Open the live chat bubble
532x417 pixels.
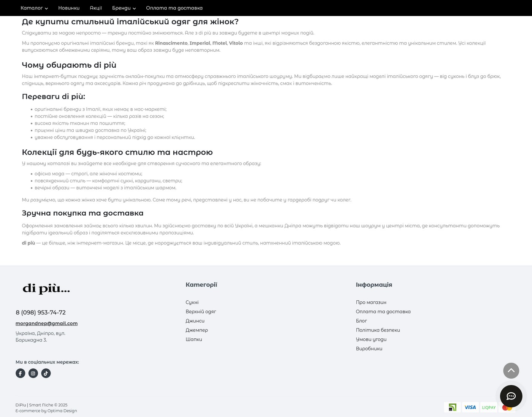(511, 396)
